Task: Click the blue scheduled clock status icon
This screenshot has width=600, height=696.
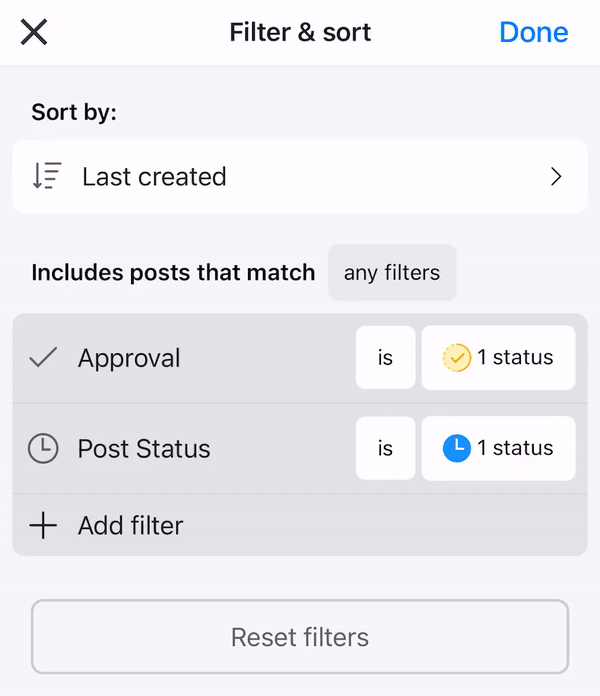Action: coord(456,448)
